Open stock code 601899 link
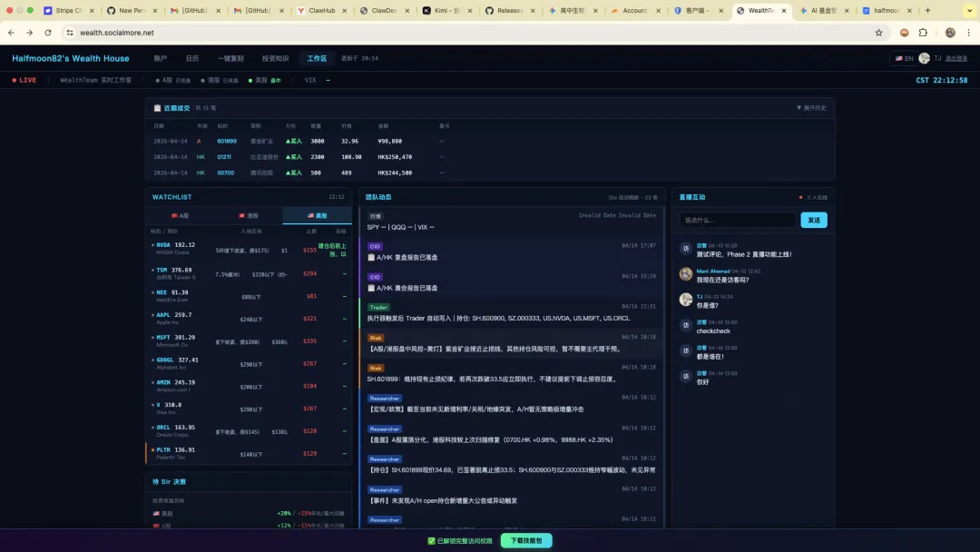 tap(227, 142)
